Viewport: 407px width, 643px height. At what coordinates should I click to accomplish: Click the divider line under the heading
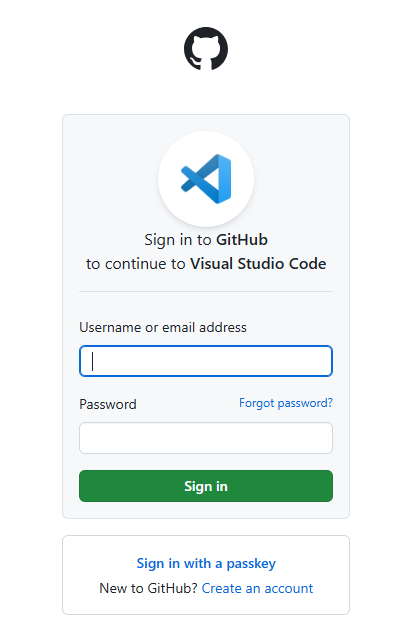[206, 292]
